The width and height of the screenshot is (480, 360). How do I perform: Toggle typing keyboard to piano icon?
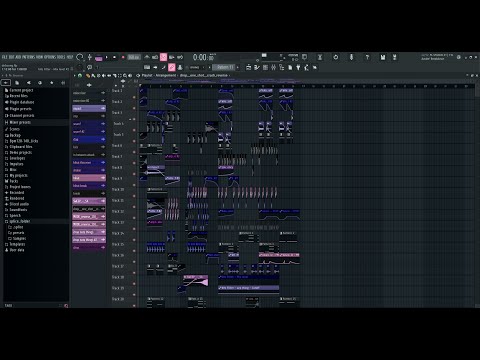(147, 67)
